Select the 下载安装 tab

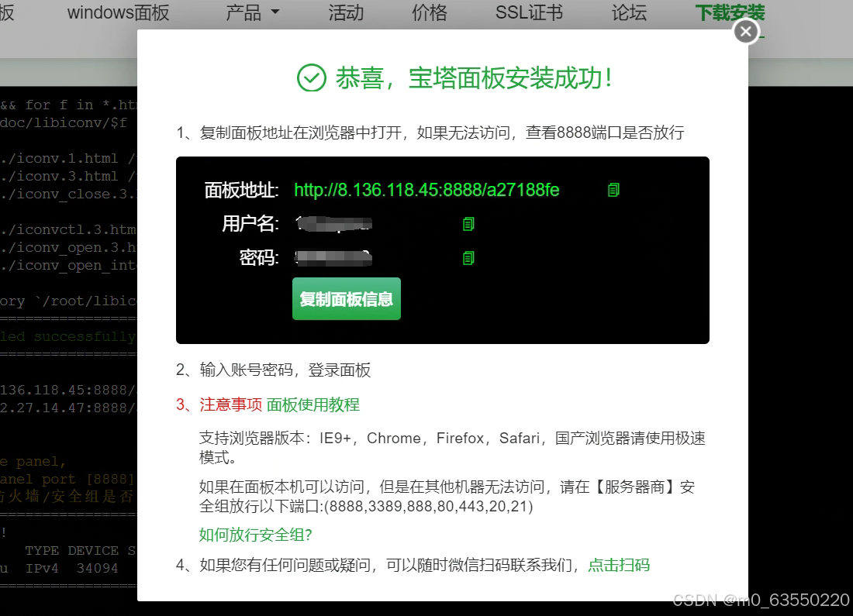(x=730, y=12)
